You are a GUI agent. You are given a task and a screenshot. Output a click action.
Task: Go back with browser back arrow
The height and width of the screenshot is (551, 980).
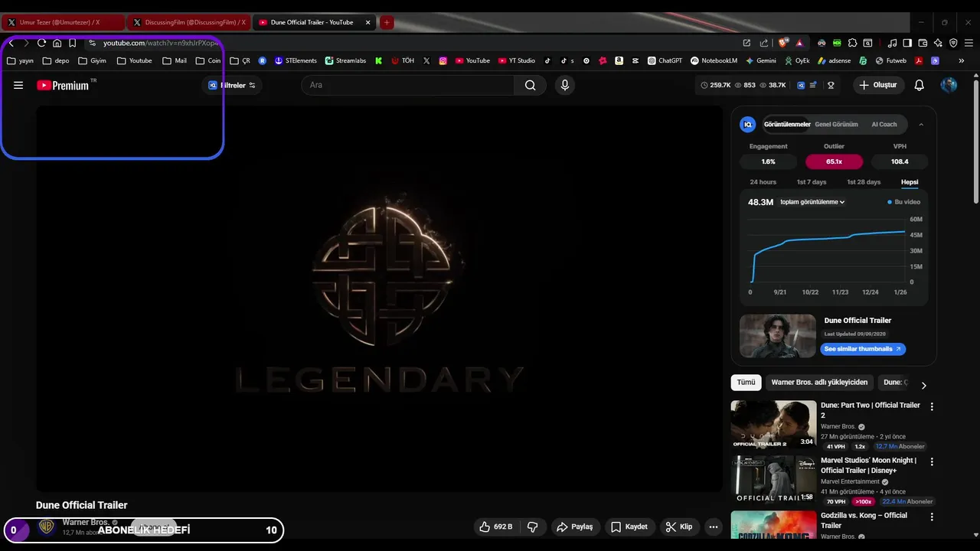tap(11, 43)
